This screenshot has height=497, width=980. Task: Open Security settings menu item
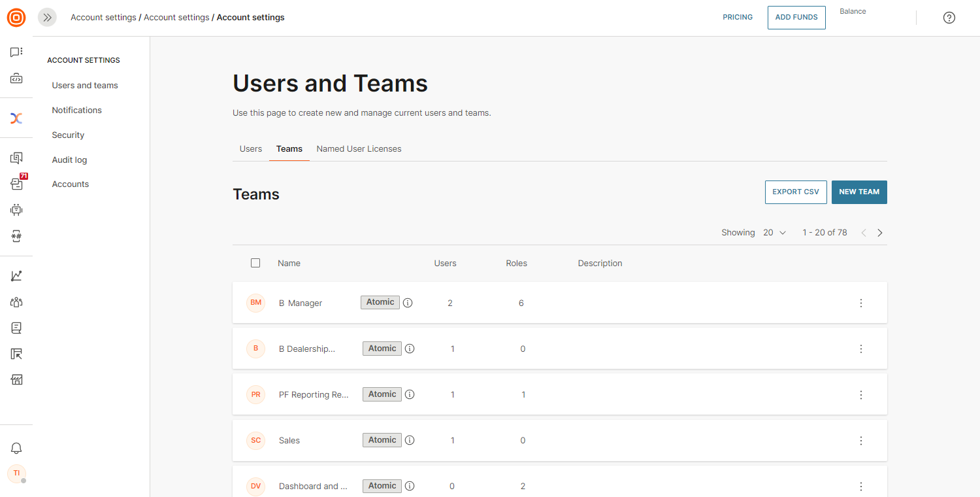[x=69, y=135]
